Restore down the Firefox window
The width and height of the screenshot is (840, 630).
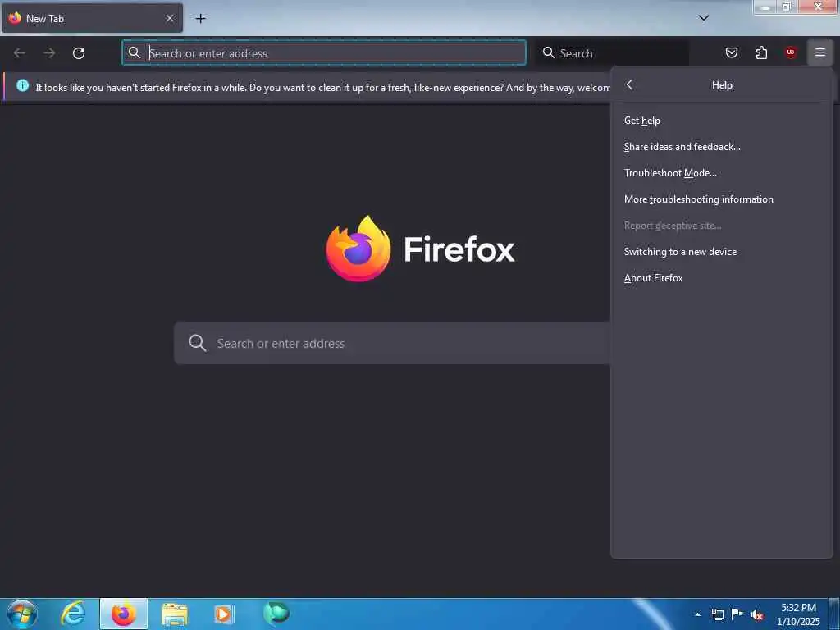(787, 7)
